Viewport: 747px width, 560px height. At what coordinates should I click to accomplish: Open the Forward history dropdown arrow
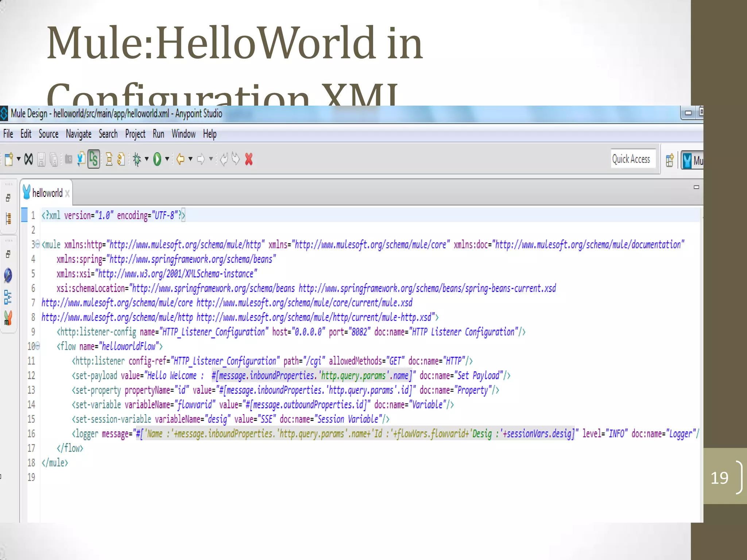[x=211, y=159]
